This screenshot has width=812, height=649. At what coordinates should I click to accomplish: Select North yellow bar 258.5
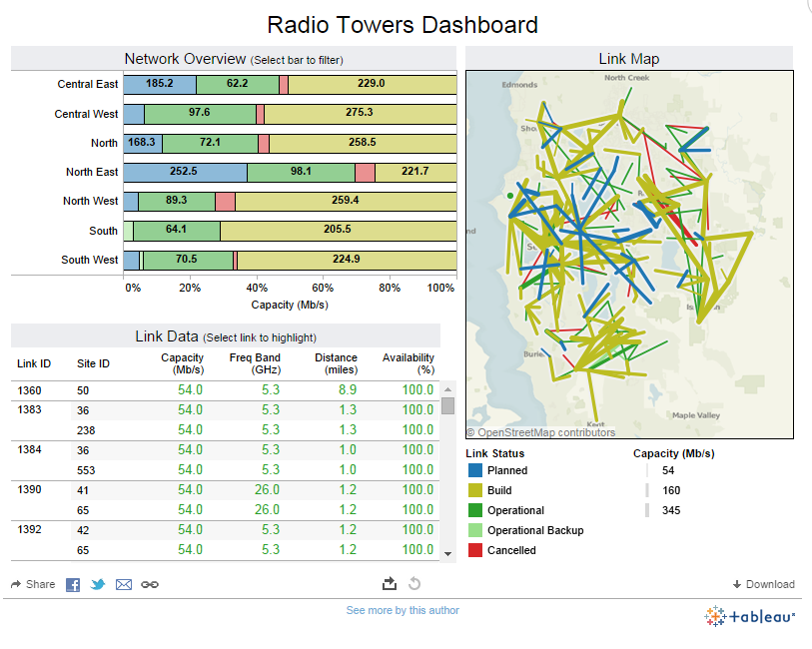click(363, 144)
